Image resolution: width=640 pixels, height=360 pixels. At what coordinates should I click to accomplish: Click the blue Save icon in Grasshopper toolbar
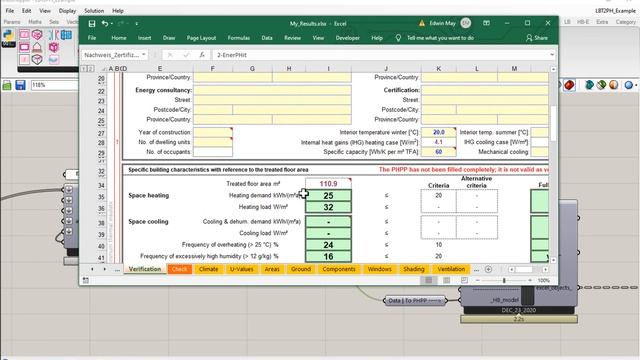(x=20, y=85)
